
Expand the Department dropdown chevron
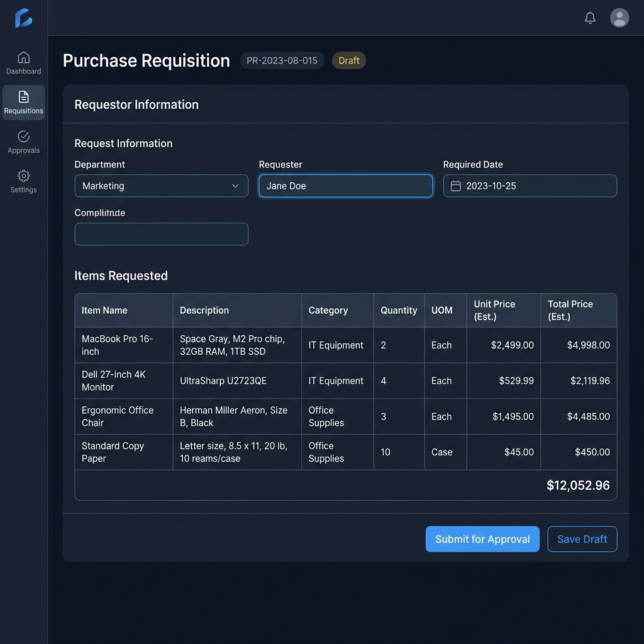[235, 186]
